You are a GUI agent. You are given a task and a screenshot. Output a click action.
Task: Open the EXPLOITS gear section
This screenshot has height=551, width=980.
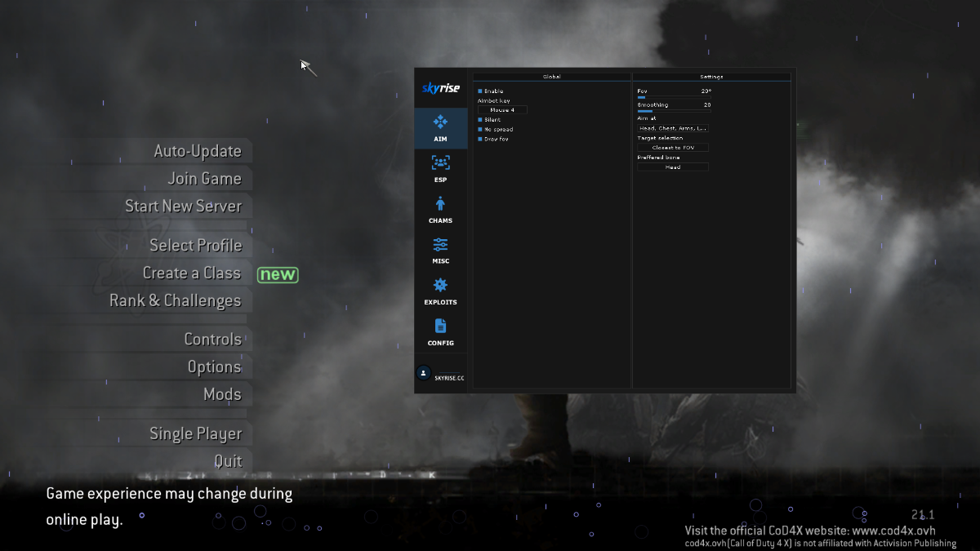(440, 291)
